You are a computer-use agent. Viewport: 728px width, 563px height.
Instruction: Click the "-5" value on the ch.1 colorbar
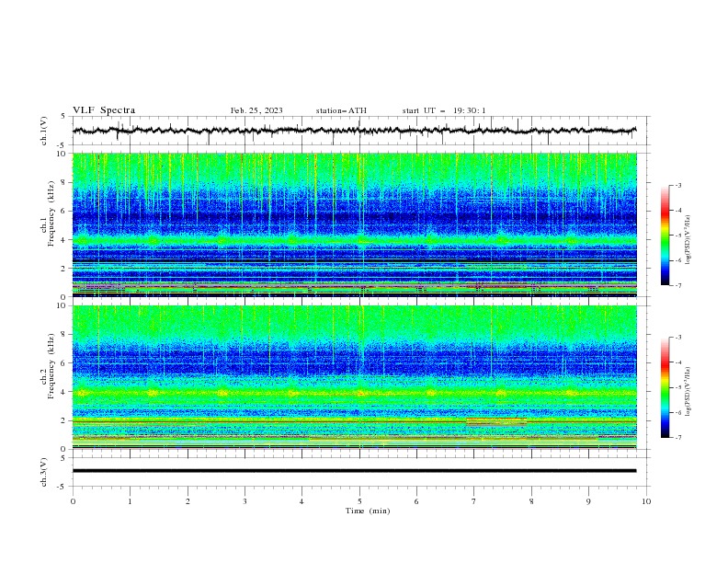click(678, 236)
